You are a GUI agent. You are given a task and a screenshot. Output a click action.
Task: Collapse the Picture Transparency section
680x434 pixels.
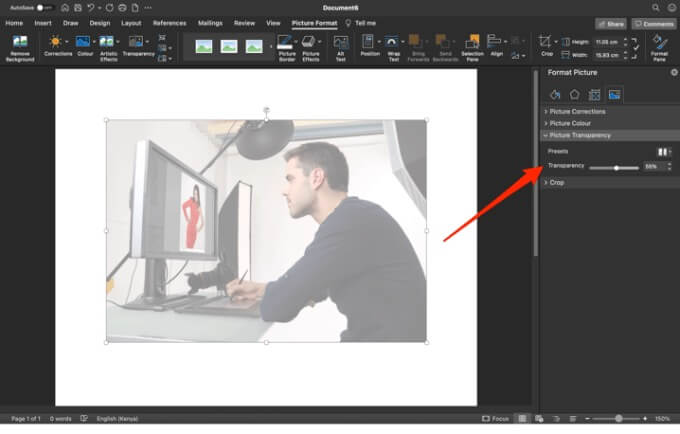point(610,135)
